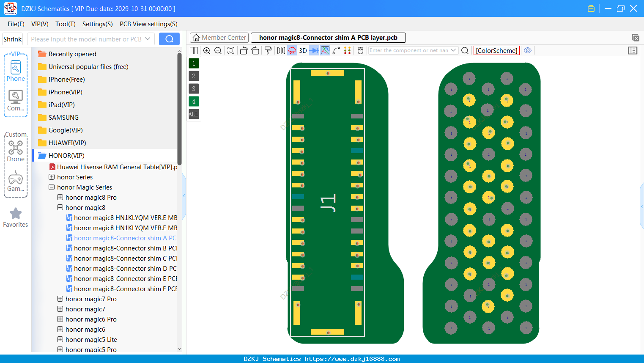Viewport: 644px width, 363px height.
Task: Toggle PCB layer 3
Action: point(194,88)
